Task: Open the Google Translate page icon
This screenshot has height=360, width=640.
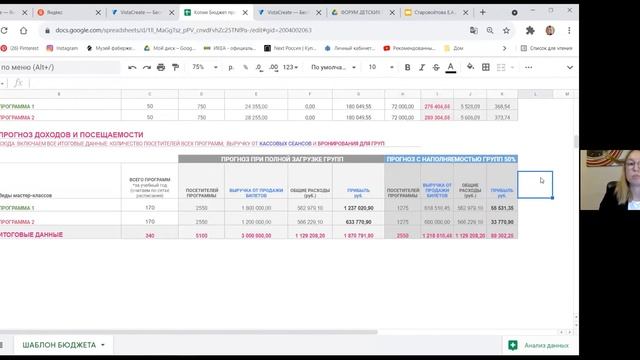Action: tap(473, 30)
